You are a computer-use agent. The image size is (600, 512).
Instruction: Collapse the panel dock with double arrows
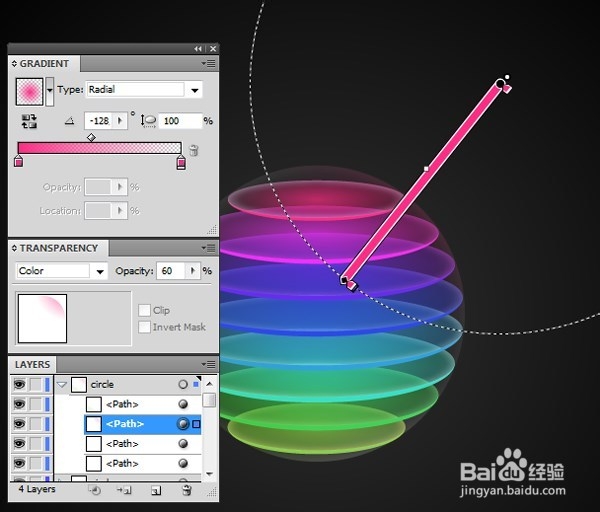coord(197,49)
